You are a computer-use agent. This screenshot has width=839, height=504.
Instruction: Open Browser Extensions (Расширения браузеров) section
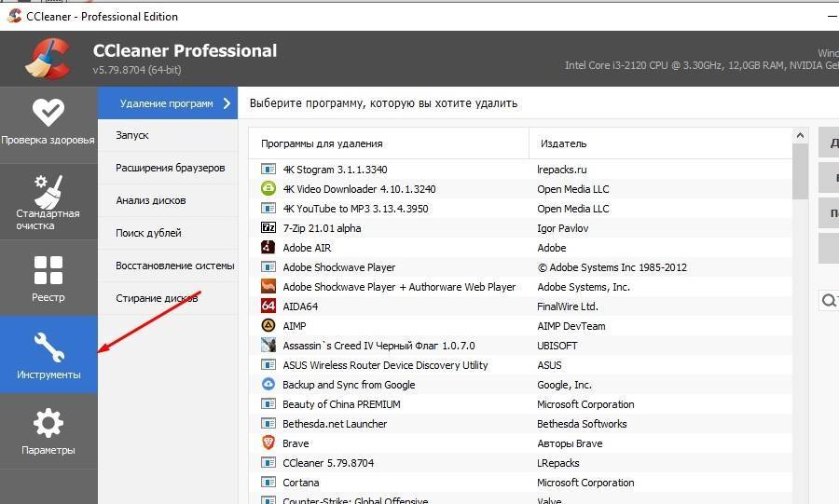(x=170, y=168)
